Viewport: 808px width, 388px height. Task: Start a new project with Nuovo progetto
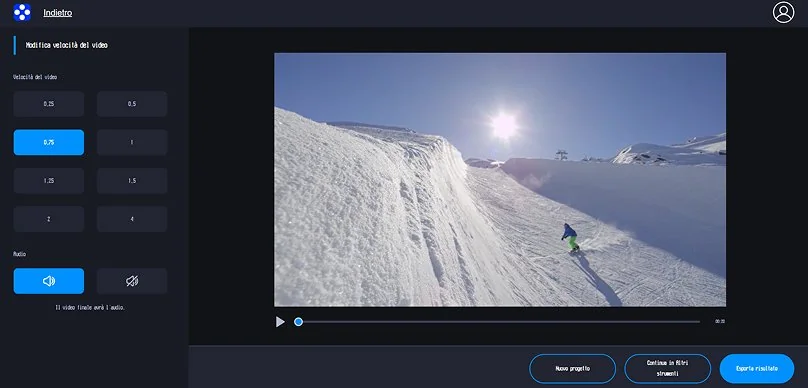pyautogui.click(x=573, y=368)
